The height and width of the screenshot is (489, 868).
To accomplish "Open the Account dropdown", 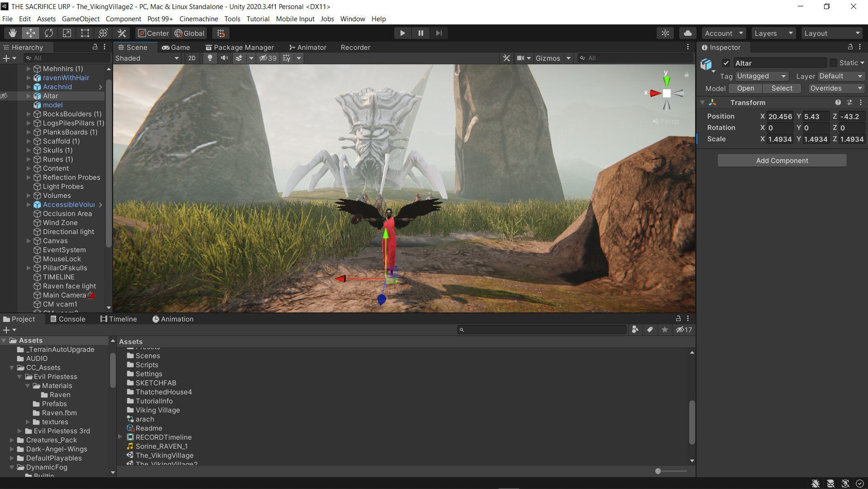I will [x=724, y=33].
